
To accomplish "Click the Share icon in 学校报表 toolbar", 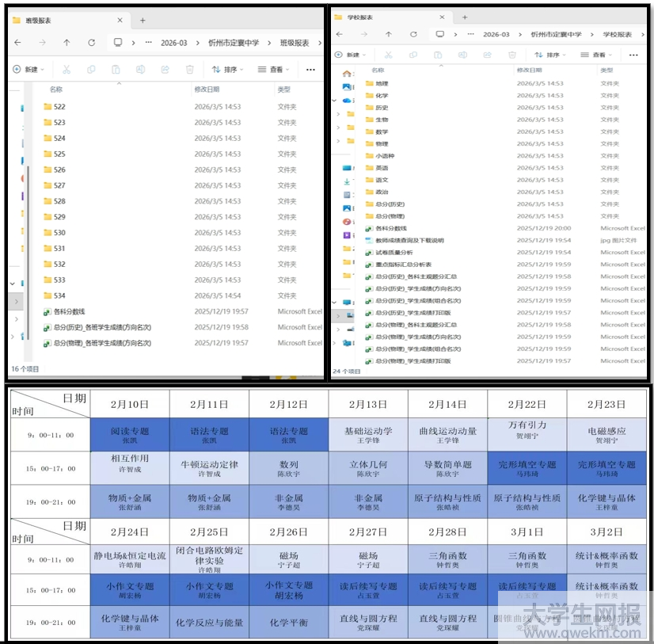I will pyautogui.click(x=489, y=54).
